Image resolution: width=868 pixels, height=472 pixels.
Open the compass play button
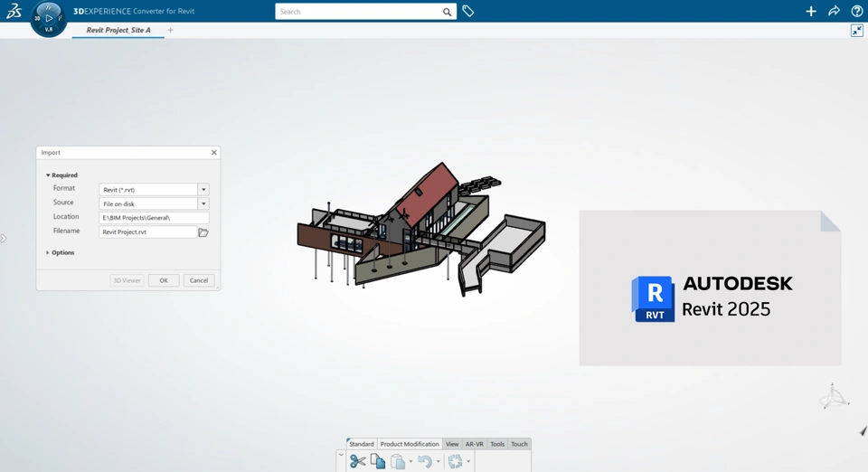point(49,18)
